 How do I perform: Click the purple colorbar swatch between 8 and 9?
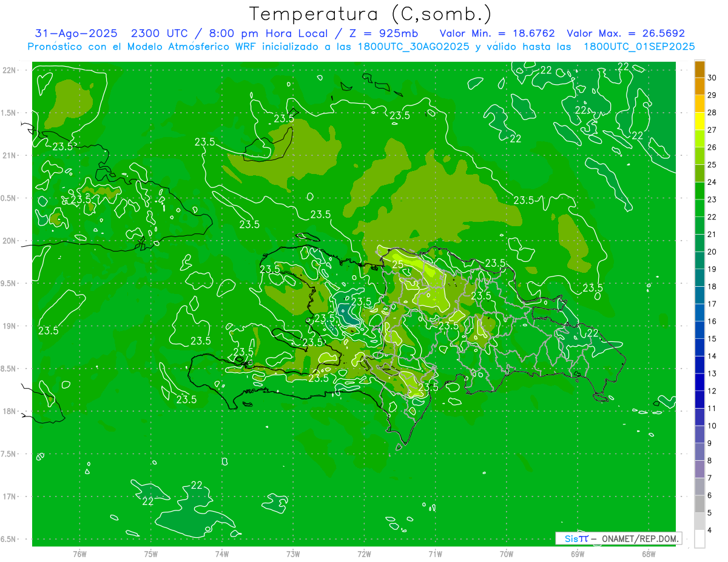(x=699, y=452)
